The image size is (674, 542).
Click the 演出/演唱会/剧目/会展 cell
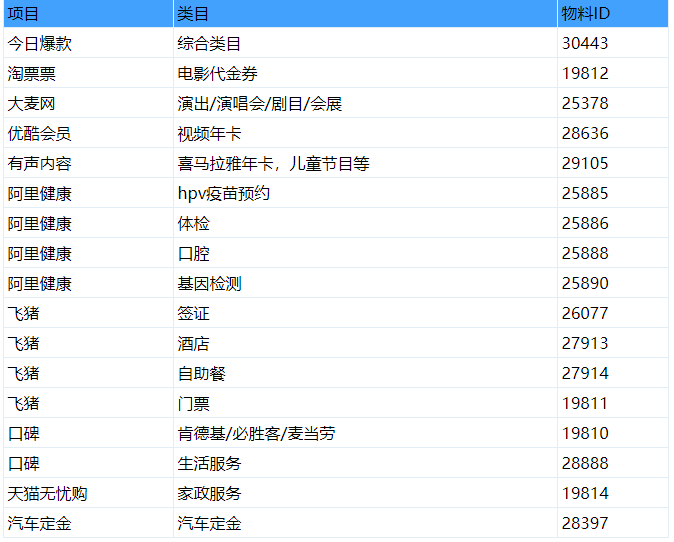[365, 103]
